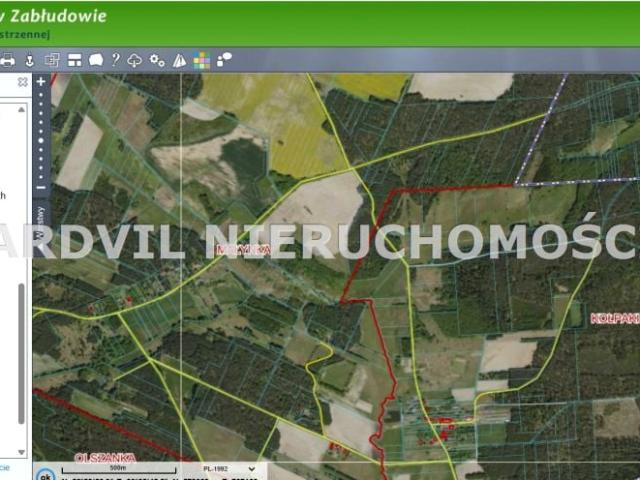The width and height of the screenshot is (640, 480).
Task: Open the PL-1992 coordinate system dropdown
Action: (x=229, y=469)
